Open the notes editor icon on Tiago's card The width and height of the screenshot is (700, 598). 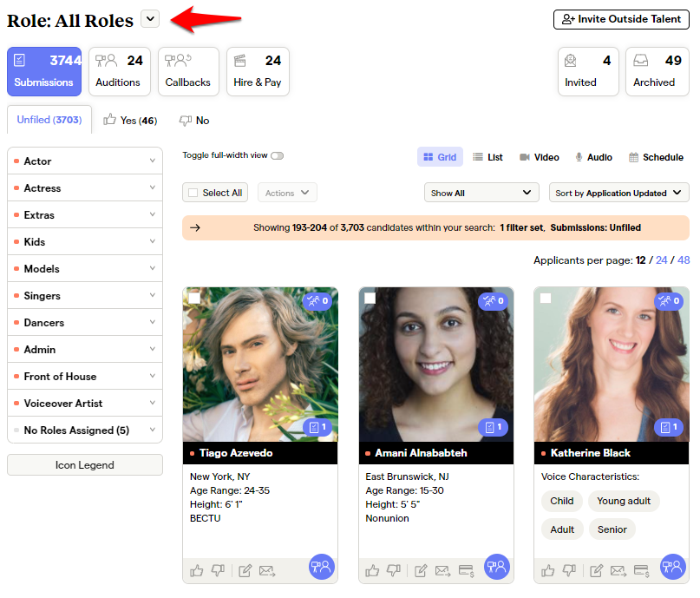245,571
